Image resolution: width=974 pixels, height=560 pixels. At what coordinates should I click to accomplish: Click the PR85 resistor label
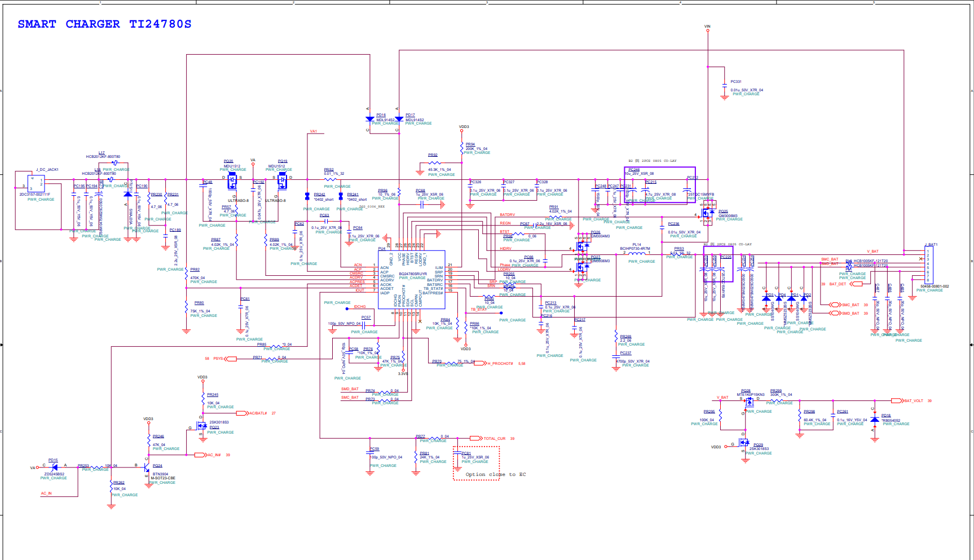(262, 345)
